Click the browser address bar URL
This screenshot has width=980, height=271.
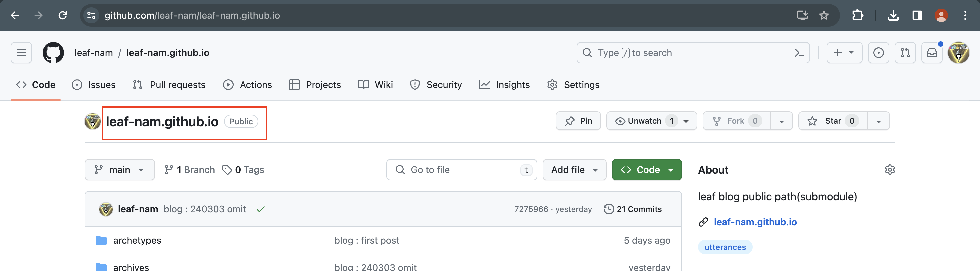[192, 16]
